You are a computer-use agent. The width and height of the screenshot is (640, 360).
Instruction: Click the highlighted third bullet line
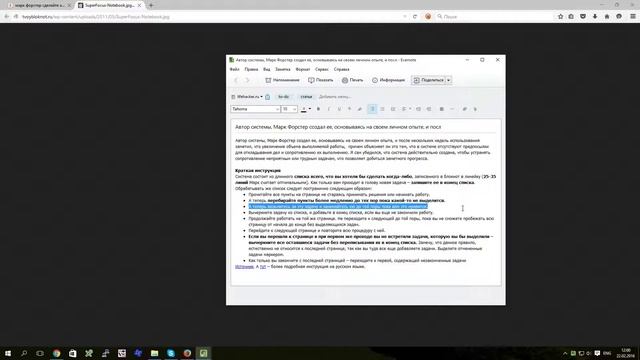pos(338,207)
